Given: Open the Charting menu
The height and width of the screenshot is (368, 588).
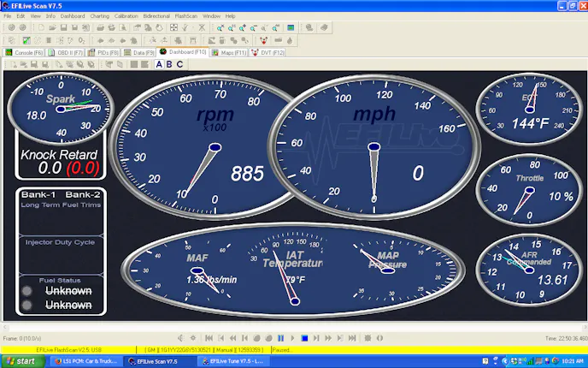Looking at the screenshot, I should (x=99, y=16).
